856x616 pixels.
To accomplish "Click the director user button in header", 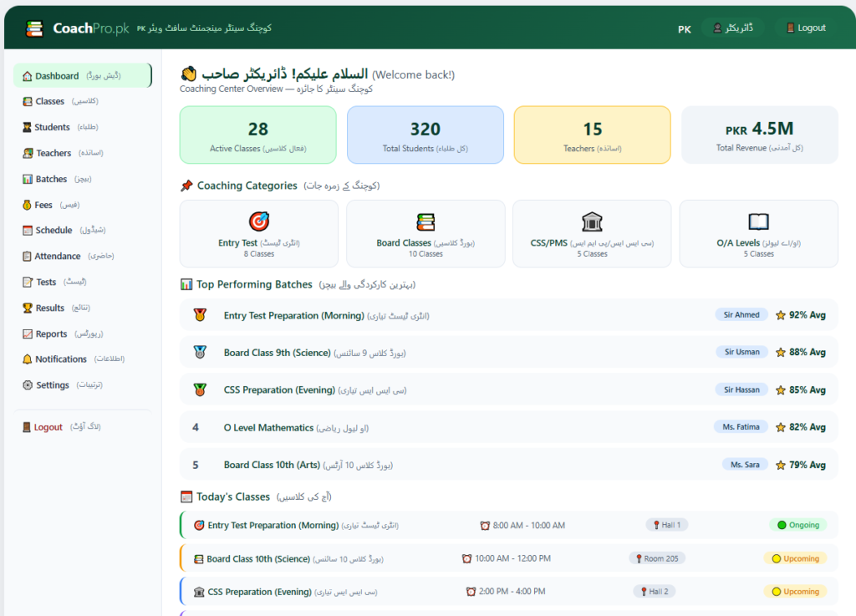I will (732, 28).
